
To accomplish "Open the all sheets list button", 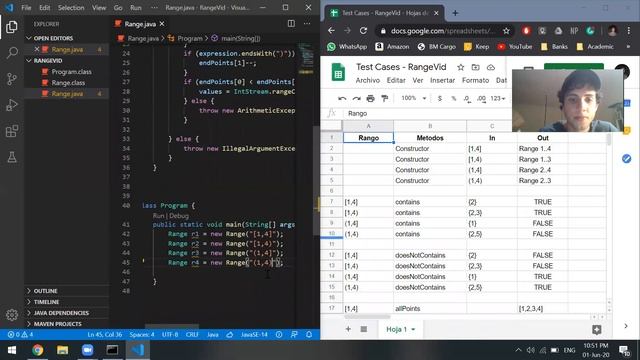I will (364, 329).
